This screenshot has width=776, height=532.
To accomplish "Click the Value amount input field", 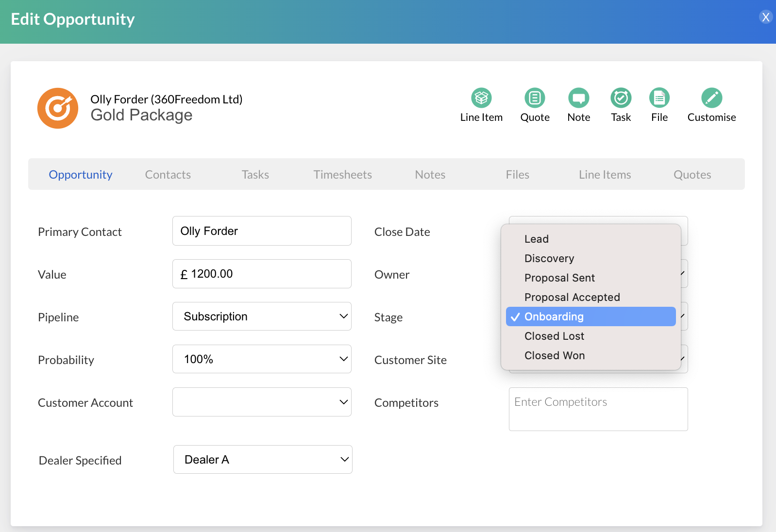I will click(262, 274).
